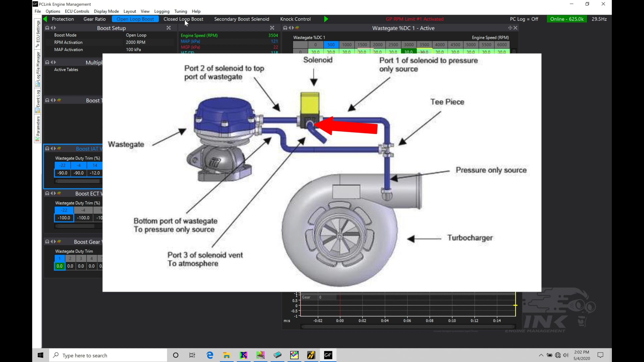Click the left navigation arrow before Protection tab
Viewport: 644px width, 362px height.
[x=45, y=19]
